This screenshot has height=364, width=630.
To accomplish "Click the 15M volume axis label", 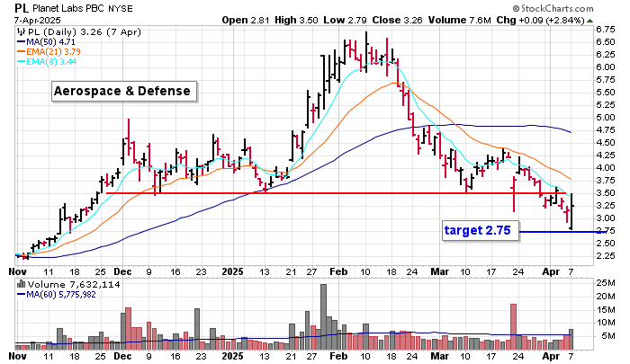I will [x=606, y=310].
